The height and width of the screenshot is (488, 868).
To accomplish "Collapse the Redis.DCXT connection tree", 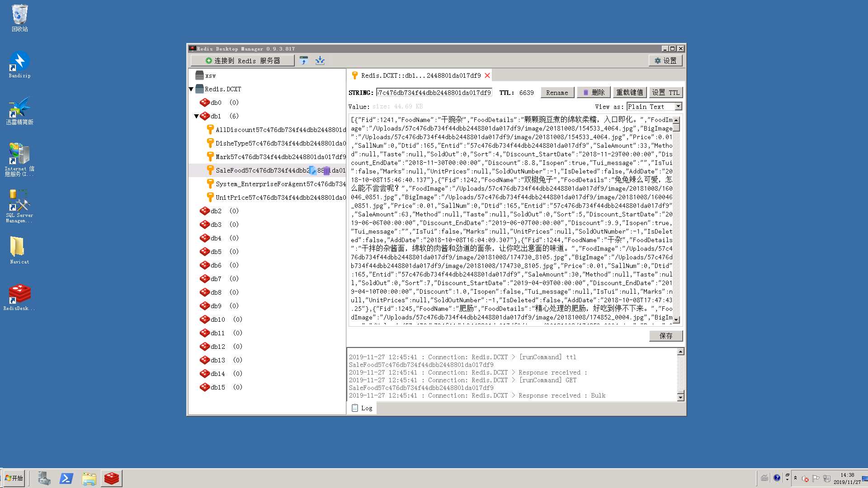I will click(191, 89).
